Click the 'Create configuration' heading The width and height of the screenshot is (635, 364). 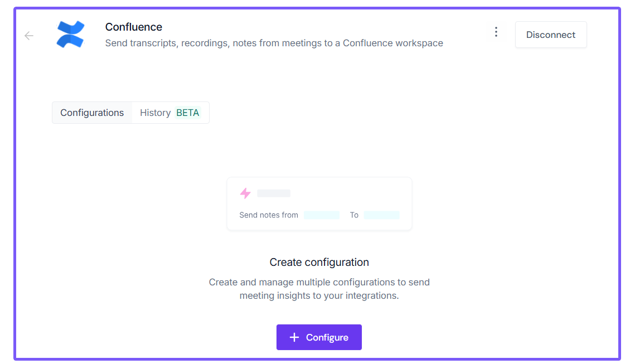coord(319,262)
